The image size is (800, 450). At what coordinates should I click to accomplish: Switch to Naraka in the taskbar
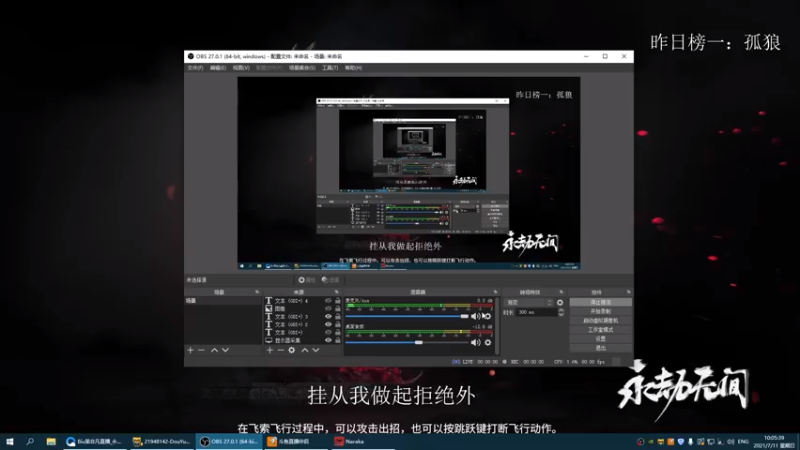coord(363,441)
